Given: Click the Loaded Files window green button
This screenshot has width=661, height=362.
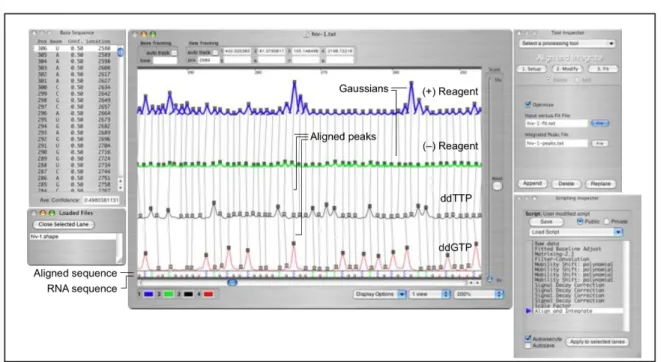Looking at the screenshot, I should pyautogui.click(x=52, y=213).
